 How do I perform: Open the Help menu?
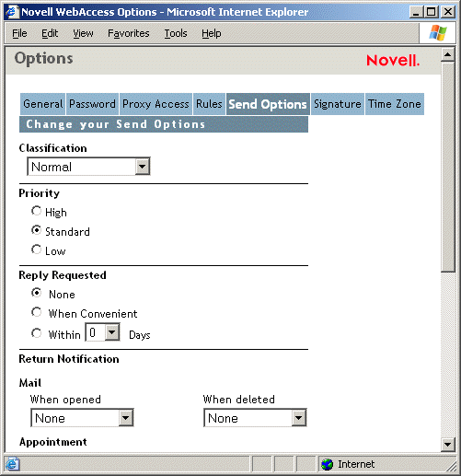click(212, 33)
